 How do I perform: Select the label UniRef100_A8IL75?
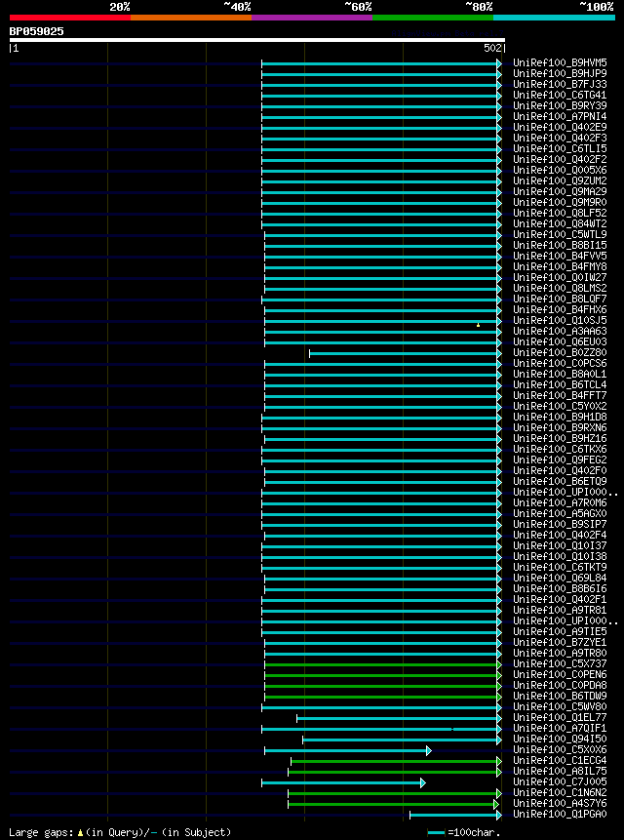tap(560, 772)
